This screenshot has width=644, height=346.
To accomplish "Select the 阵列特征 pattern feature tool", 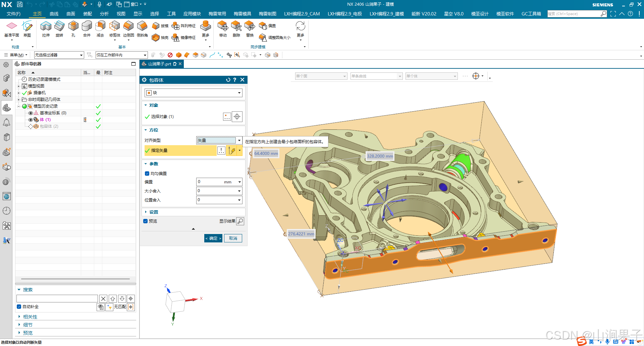I will pyautogui.click(x=183, y=26).
